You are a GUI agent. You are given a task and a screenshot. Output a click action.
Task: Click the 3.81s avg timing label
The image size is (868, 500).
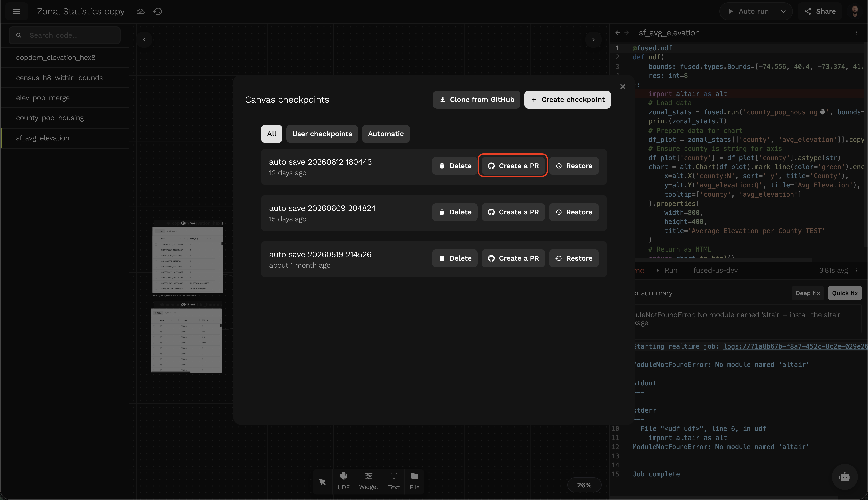833,270
